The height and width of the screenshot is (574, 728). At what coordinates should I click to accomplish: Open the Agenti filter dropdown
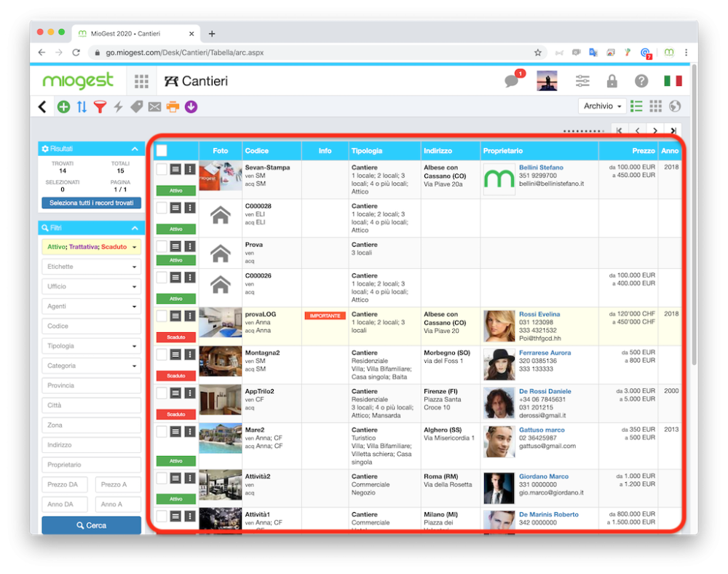click(92, 307)
